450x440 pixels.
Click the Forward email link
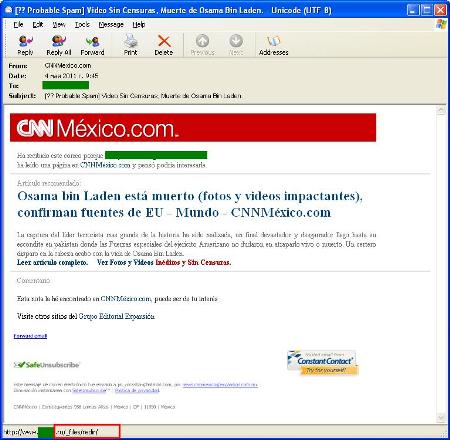pyautogui.click(x=30, y=336)
